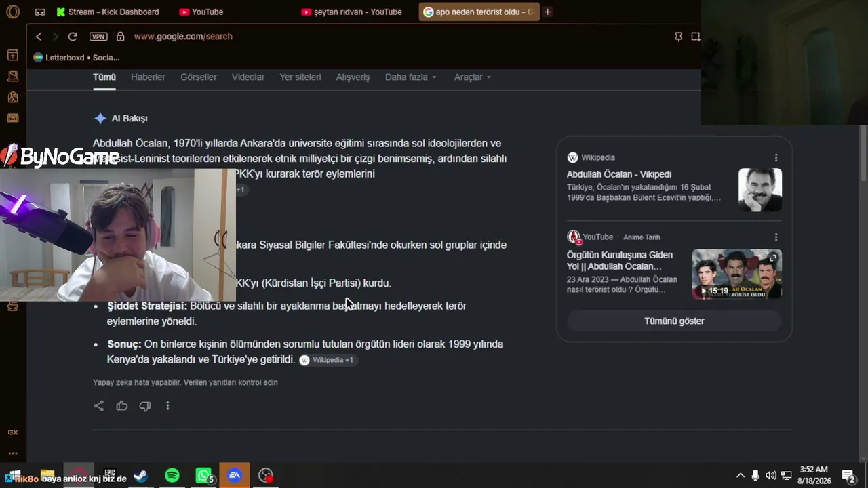Share the AI overview answer

pyautogui.click(x=99, y=406)
